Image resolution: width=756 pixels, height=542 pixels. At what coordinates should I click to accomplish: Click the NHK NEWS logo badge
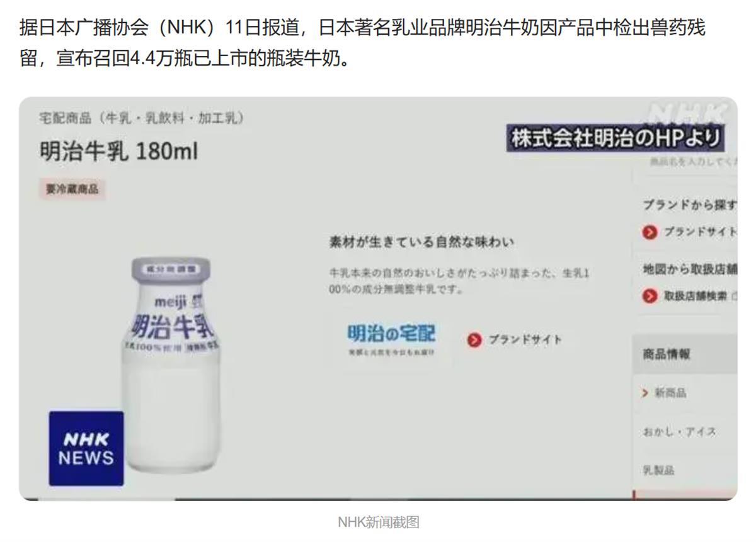(86, 448)
